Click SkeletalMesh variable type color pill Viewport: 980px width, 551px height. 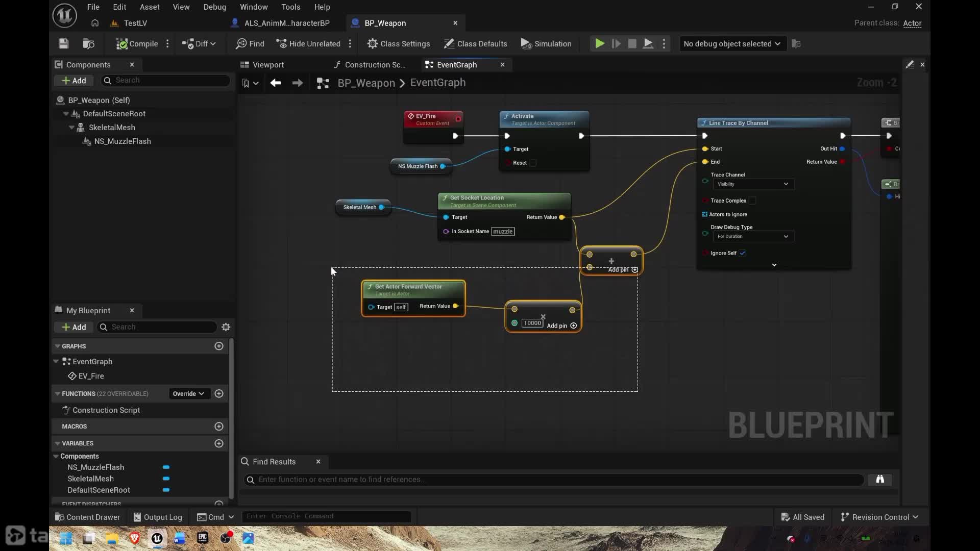pyautogui.click(x=166, y=479)
